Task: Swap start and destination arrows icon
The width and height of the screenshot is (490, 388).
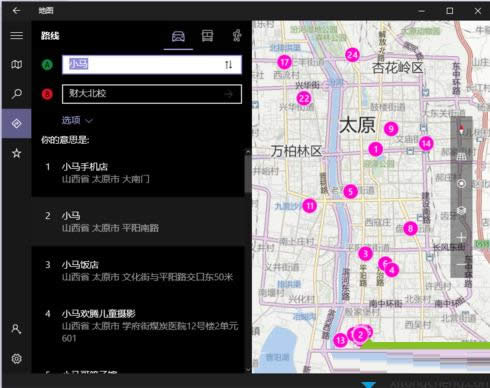Action: click(x=229, y=65)
